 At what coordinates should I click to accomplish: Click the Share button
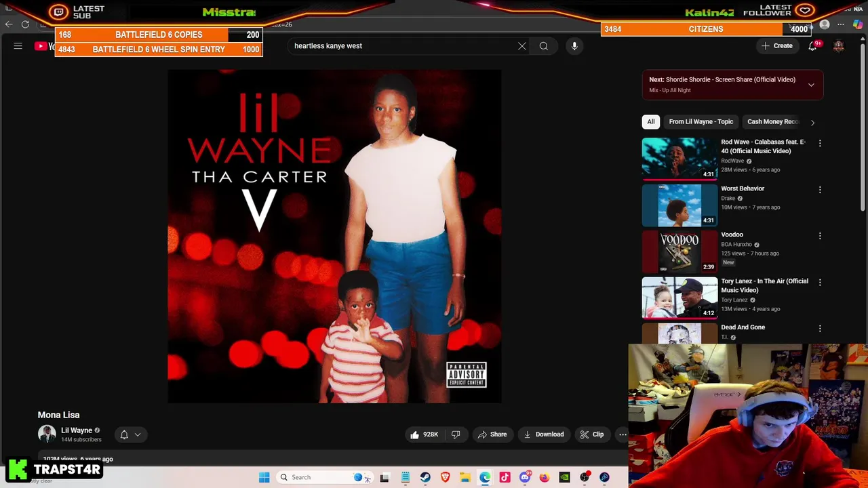point(492,434)
